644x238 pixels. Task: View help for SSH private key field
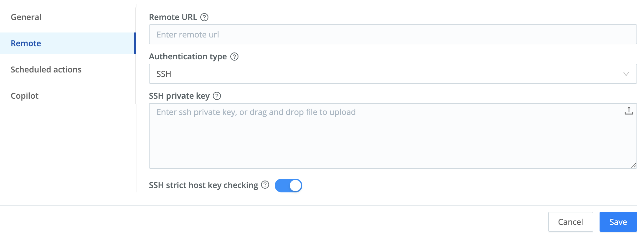217,96
